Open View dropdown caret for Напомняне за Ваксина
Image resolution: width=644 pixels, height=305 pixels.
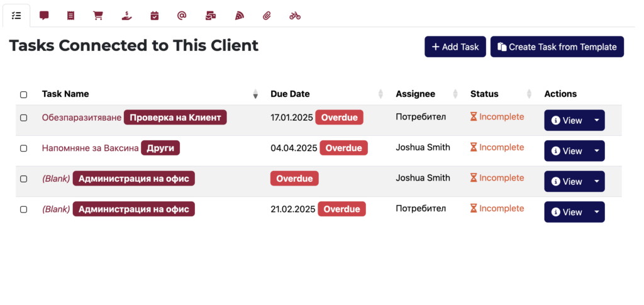[x=596, y=151]
